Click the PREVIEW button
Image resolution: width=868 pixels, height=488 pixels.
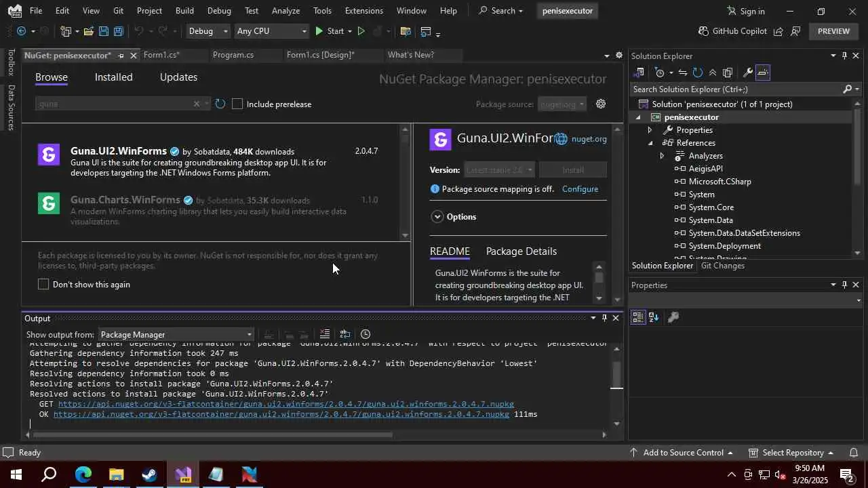click(x=833, y=31)
